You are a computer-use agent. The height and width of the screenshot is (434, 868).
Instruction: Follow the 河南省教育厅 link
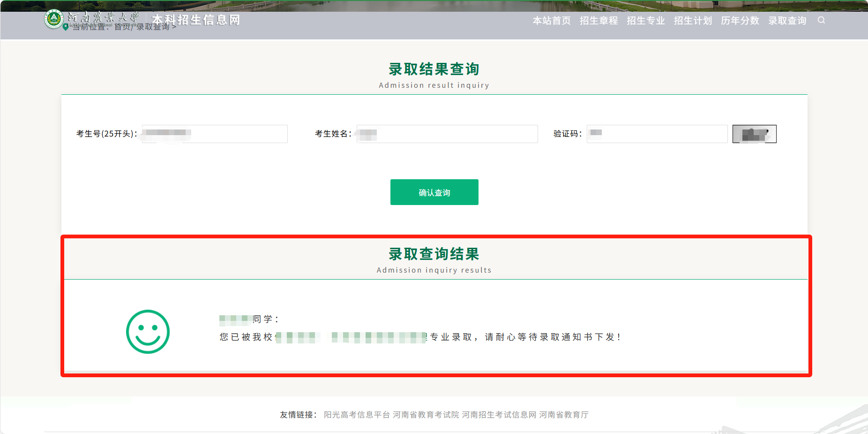click(x=563, y=415)
